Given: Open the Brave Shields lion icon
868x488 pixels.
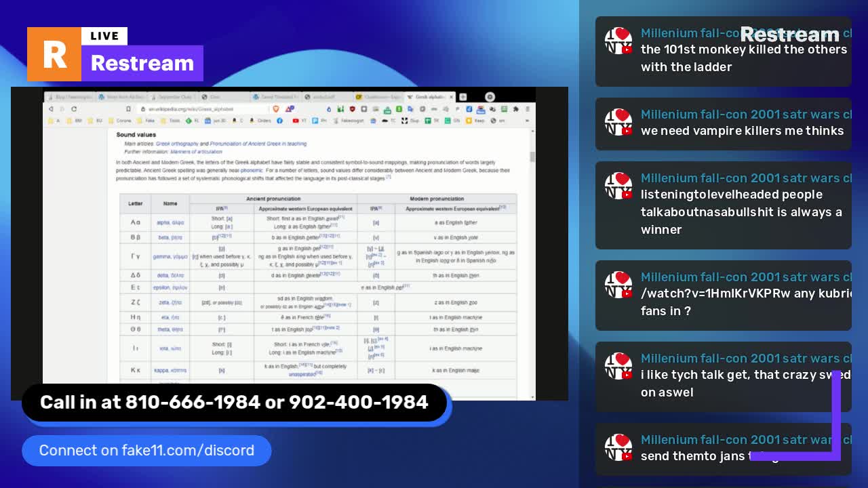Looking at the screenshot, I should [x=275, y=109].
